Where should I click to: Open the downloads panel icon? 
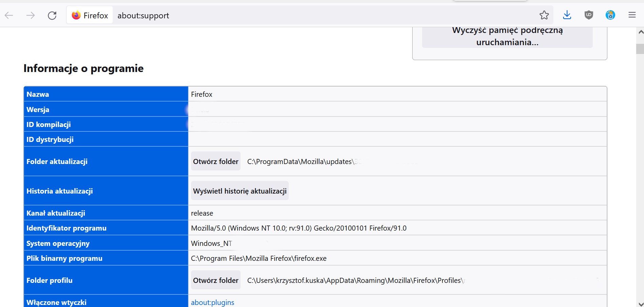[567, 15]
